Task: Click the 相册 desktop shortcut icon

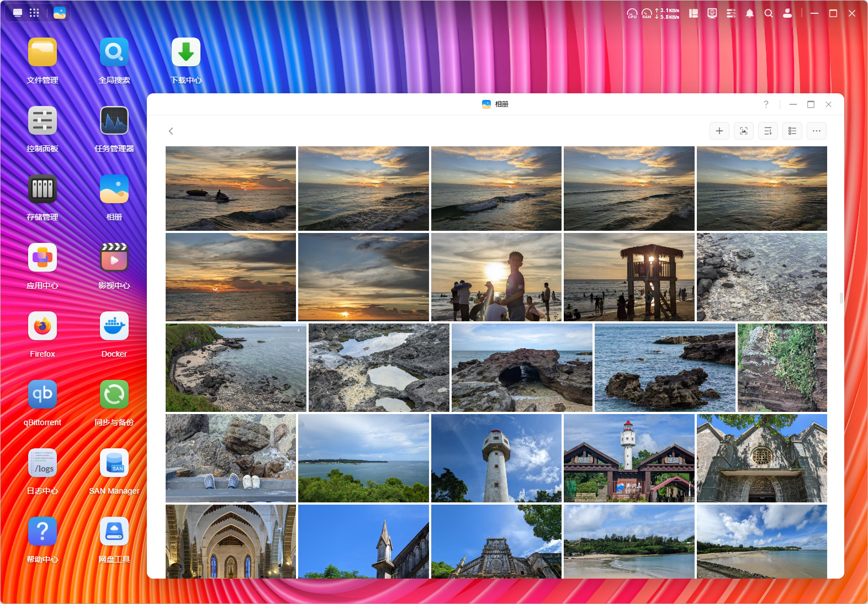Action: (114, 189)
